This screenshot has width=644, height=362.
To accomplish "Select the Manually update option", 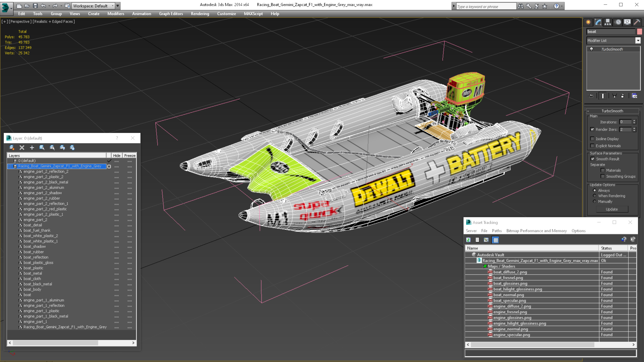I will point(595,201).
